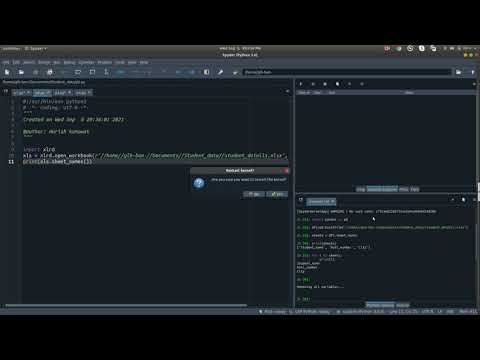Click the editor Browse tabs icon
Image resolution: width=480 pixels, height=360 pixels.
5,91
